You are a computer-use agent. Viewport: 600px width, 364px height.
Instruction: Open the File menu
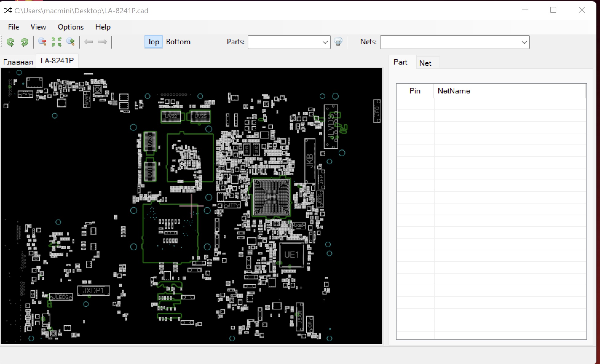pos(14,27)
